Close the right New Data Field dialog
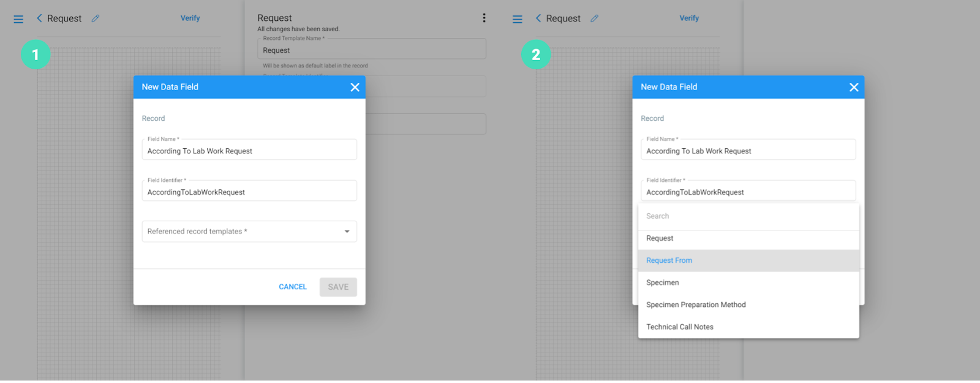Viewport: 980px width, 383px height. [x=854, y=87]
